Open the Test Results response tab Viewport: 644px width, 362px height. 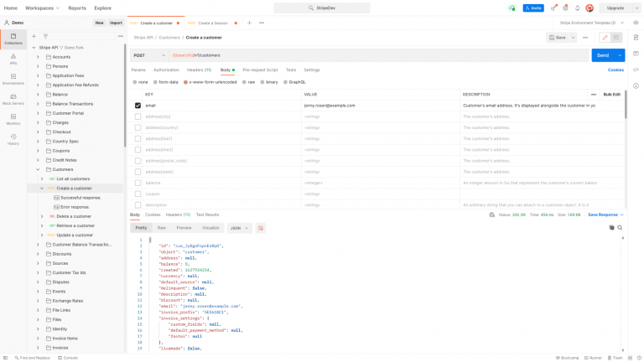(207, 215)
